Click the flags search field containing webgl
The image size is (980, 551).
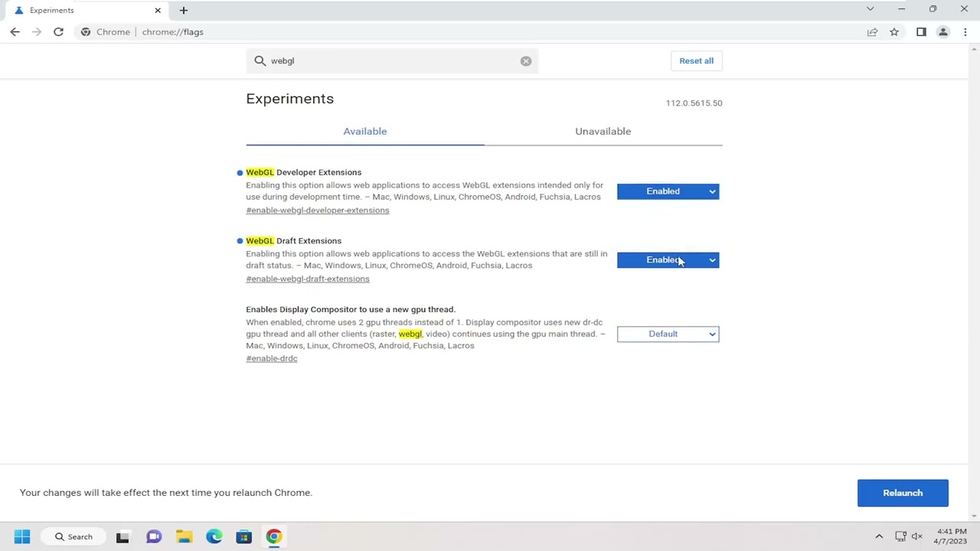coord(392,61)
